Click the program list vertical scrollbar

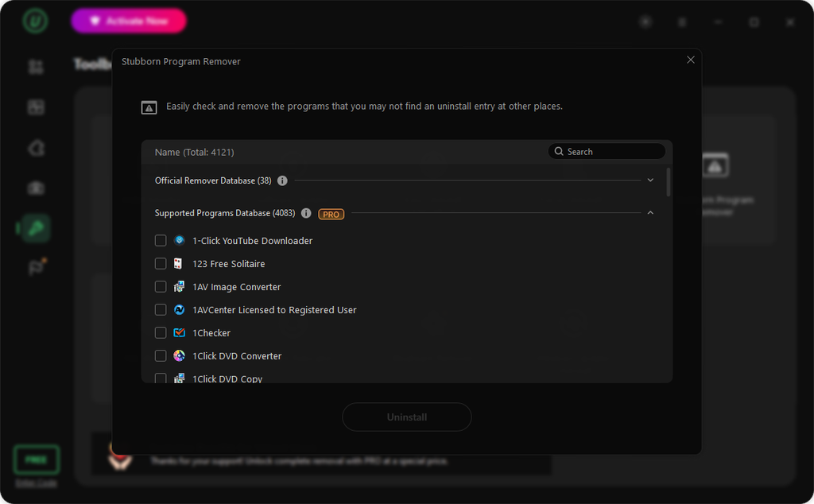[668, 182]
